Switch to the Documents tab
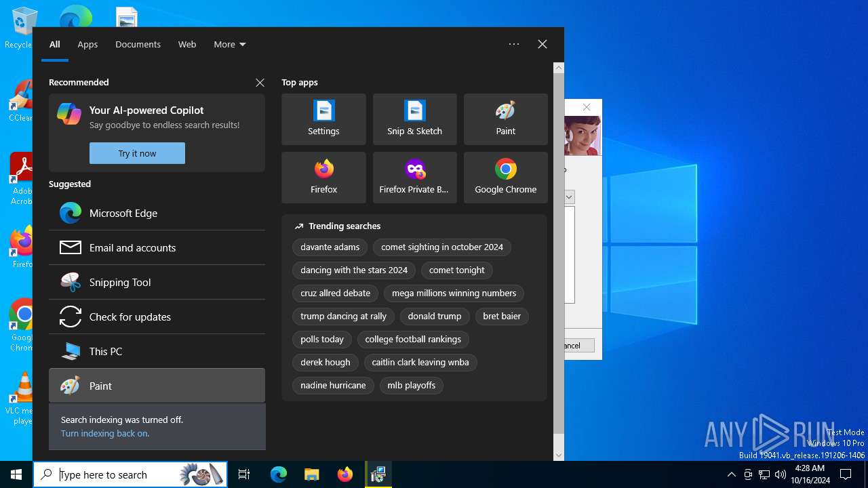 [138, 44]
